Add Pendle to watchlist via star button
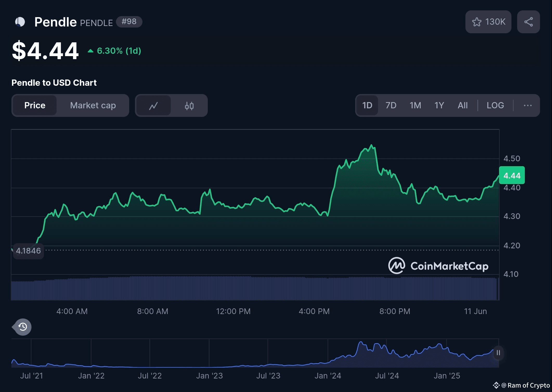 click(488, 22)
